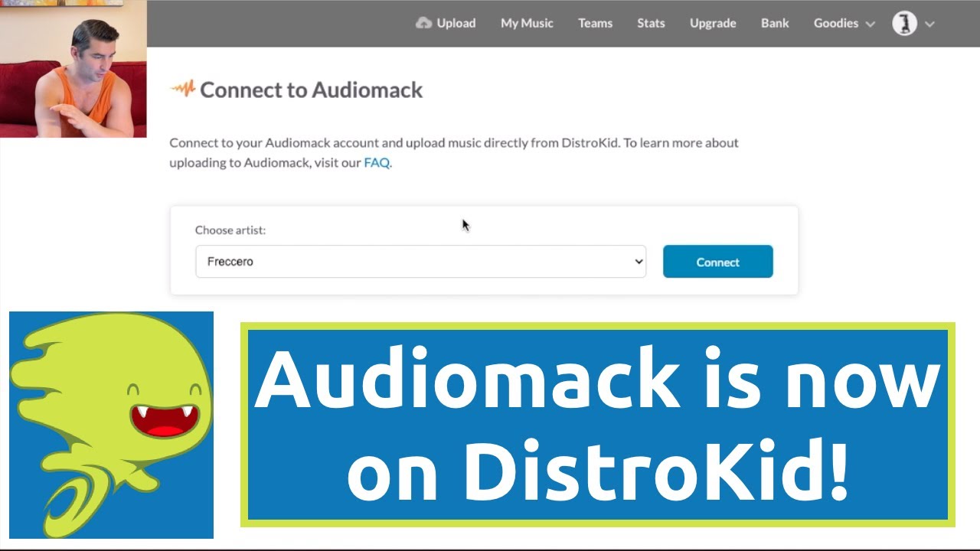Click the green DistroKid mascot logo
This screenshot has height=551, width=980.
coord(111,425)
